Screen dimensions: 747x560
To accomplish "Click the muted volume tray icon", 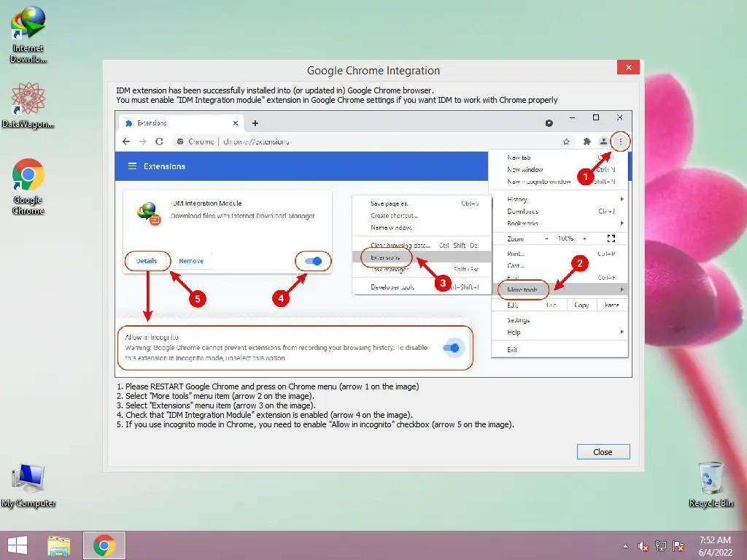I will 643,546.
